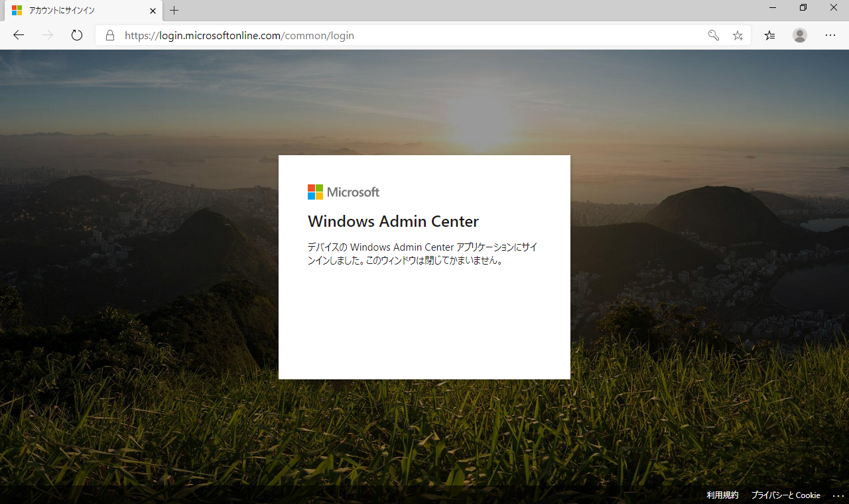
Task: Click the forward navigation arrow
Action: [x=48, y=35]
